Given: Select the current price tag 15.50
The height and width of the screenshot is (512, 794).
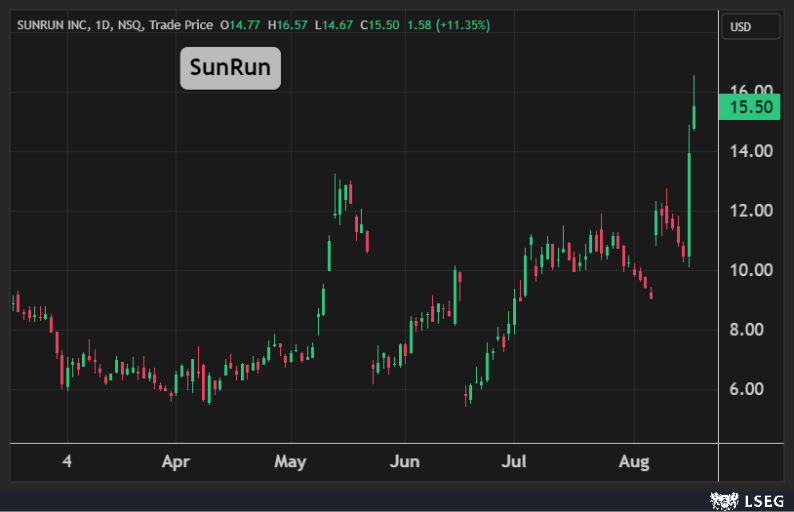Looking at the screenshot, I should click(750, 107).
